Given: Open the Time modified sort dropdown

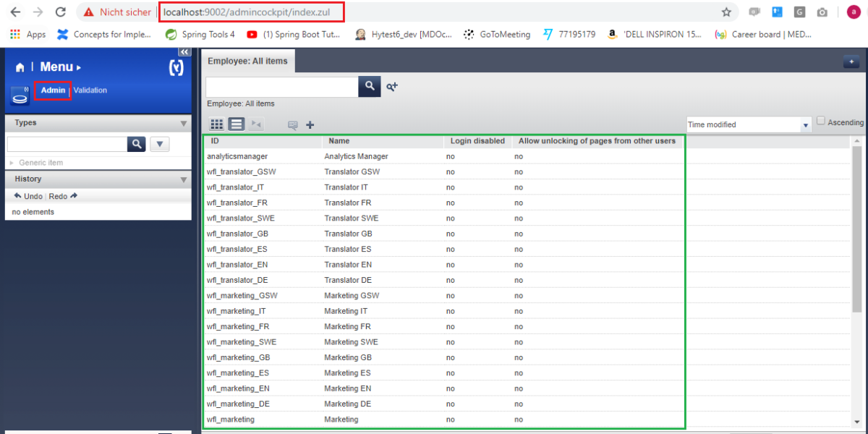Looking at the screenshot, I should [806, 125].
